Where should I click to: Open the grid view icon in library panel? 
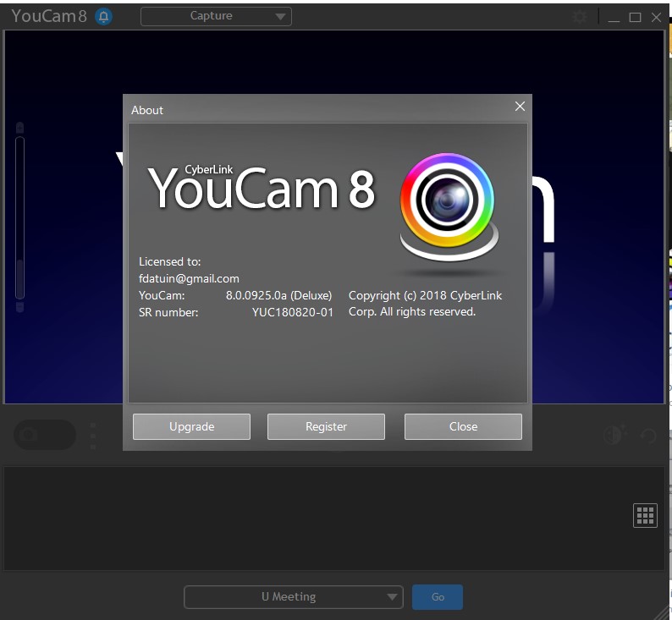pos(645,515)
